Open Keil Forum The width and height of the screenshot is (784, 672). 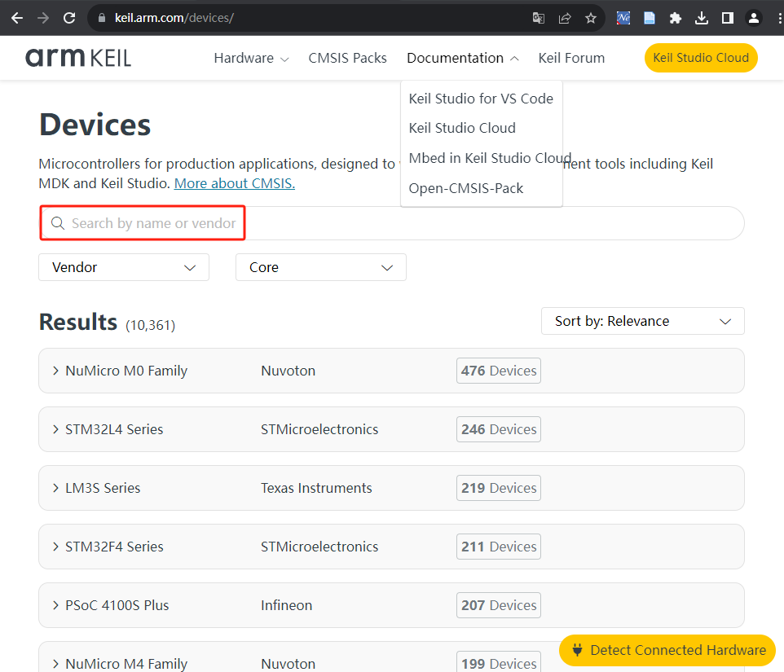pyautogui.click(x=571, y=58)
